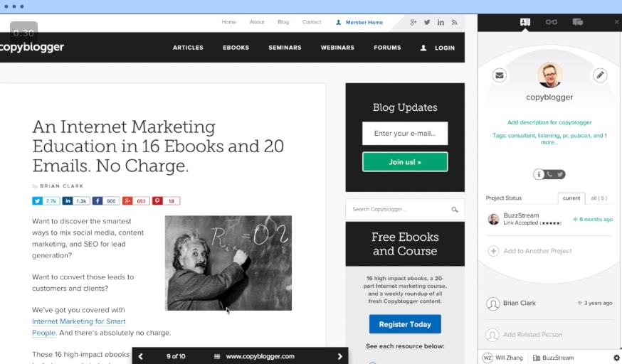Viewport: 622px width, 364px height.
Task: Click Add to Another Project text
Action: tap(537, 251)
